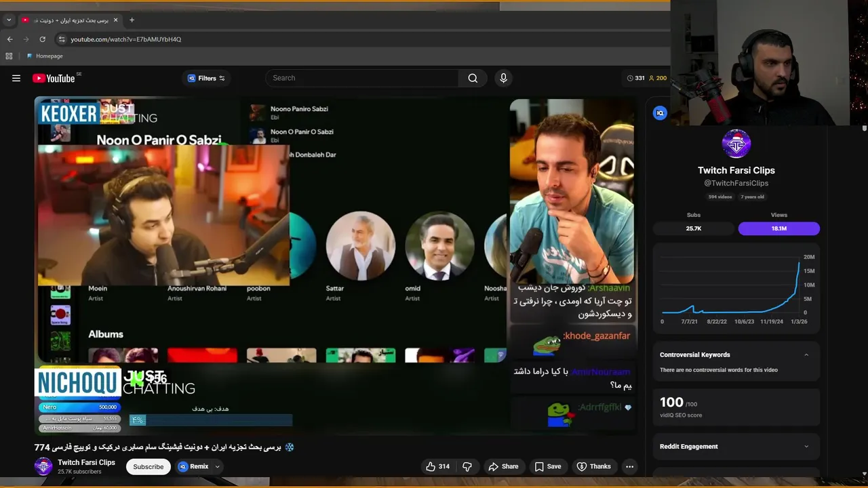Viewport: 868px width, 488px height.
Task: Dislike the video
Action: click(467, 466)
